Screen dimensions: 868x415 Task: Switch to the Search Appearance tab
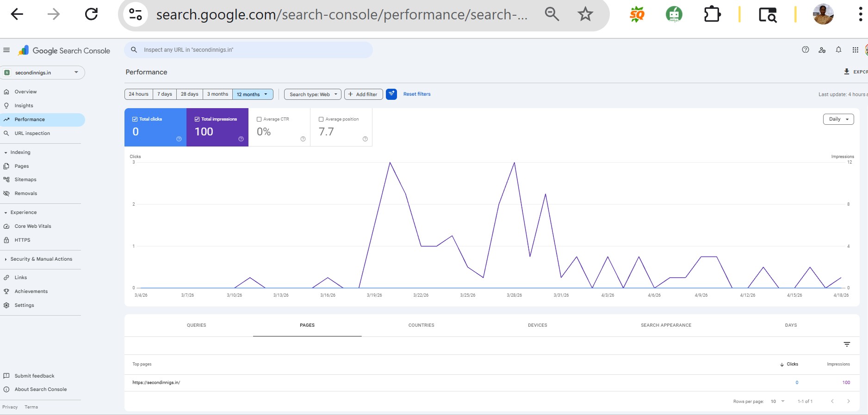(666, 325)
